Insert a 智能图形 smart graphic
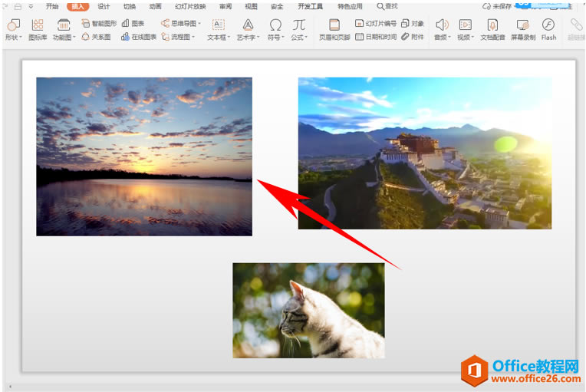586x392 pixels. pyautogui.click(x=99, y=24)
